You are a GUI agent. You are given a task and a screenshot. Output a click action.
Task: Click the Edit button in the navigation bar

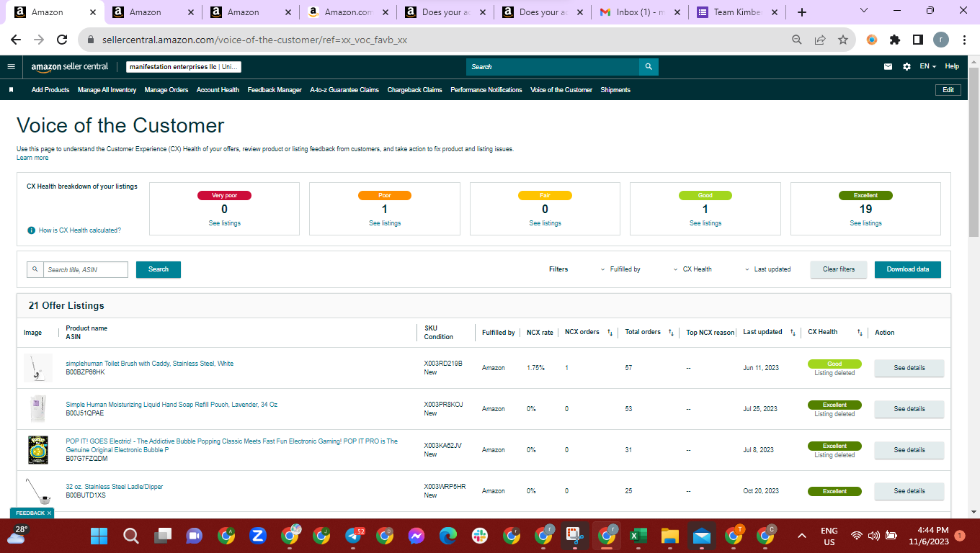(x=948, y=90)
